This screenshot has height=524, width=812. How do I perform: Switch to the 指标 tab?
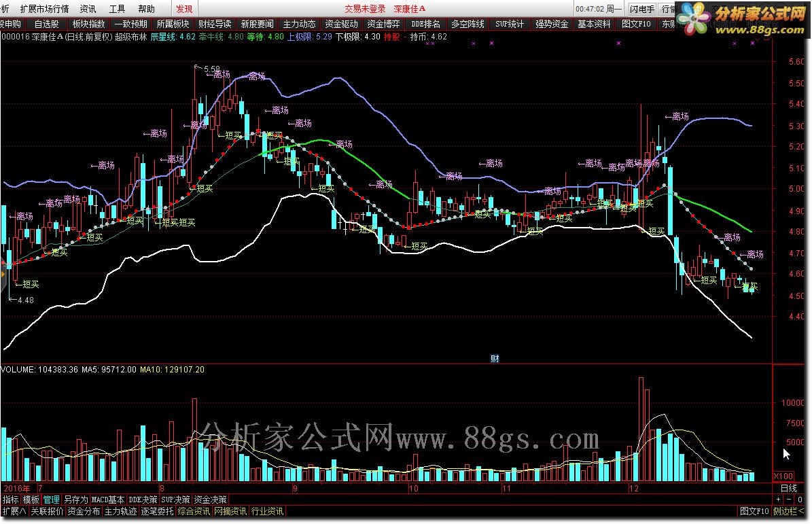tap(10, 500)
